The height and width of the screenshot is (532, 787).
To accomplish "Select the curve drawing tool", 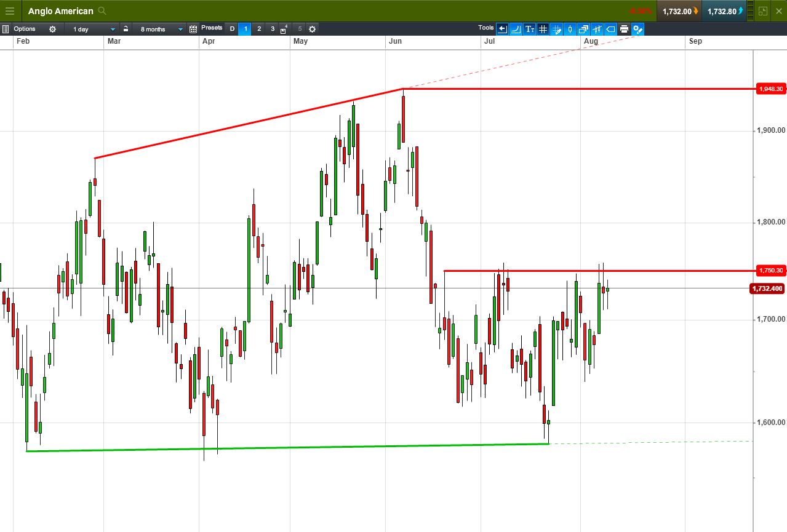I will 516,29.
